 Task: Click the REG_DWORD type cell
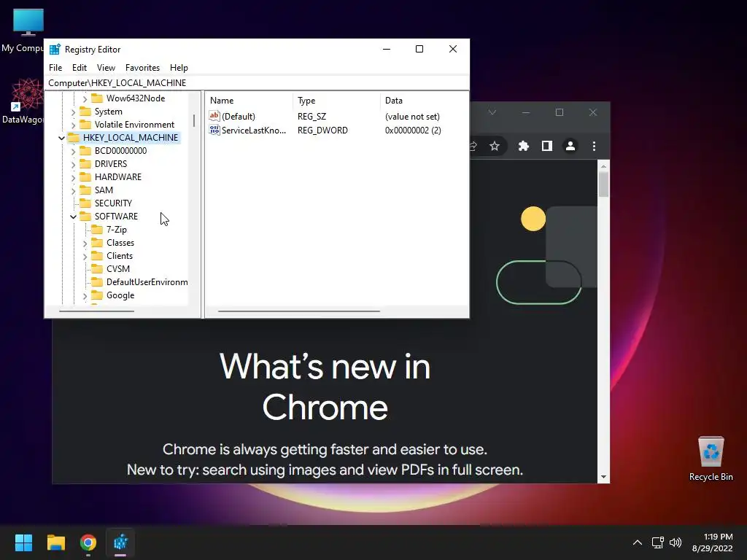pos(322,131)
